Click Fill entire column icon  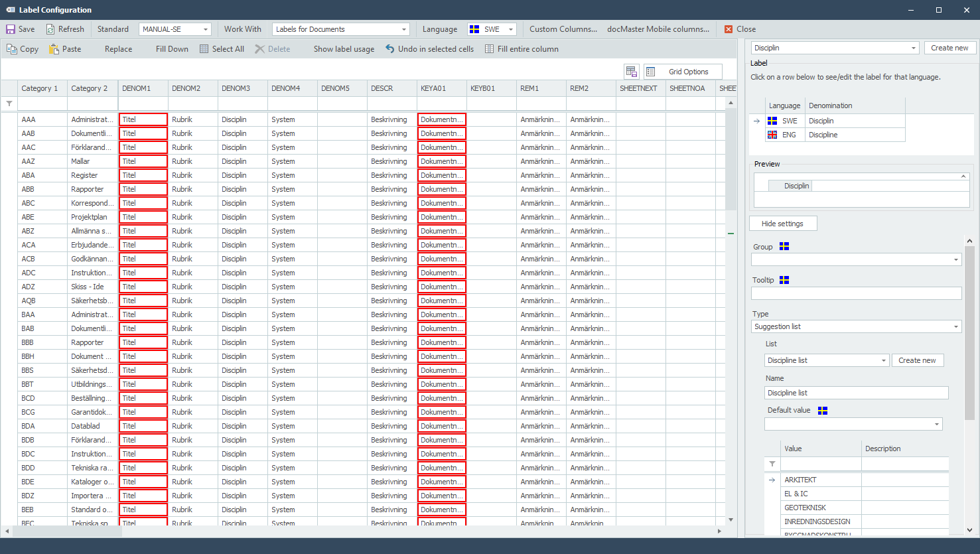(x=490, y=49)
